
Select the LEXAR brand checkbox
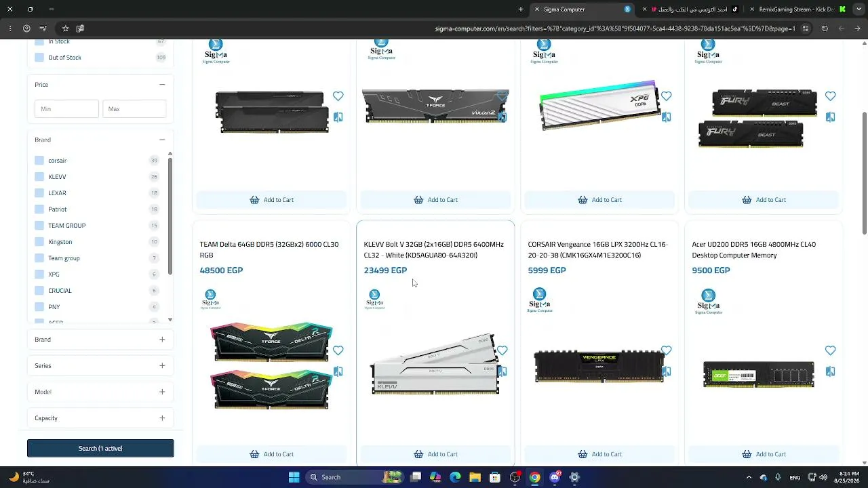coord(39,193)
